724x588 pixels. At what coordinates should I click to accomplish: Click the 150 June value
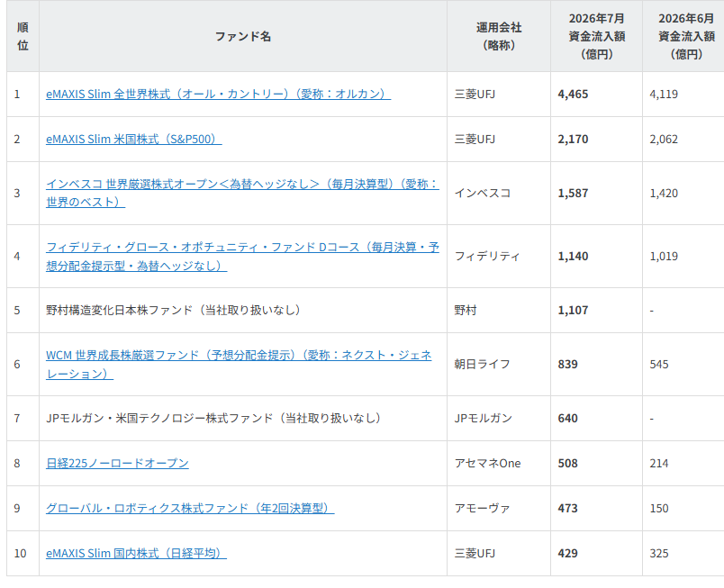coord(659,508)
